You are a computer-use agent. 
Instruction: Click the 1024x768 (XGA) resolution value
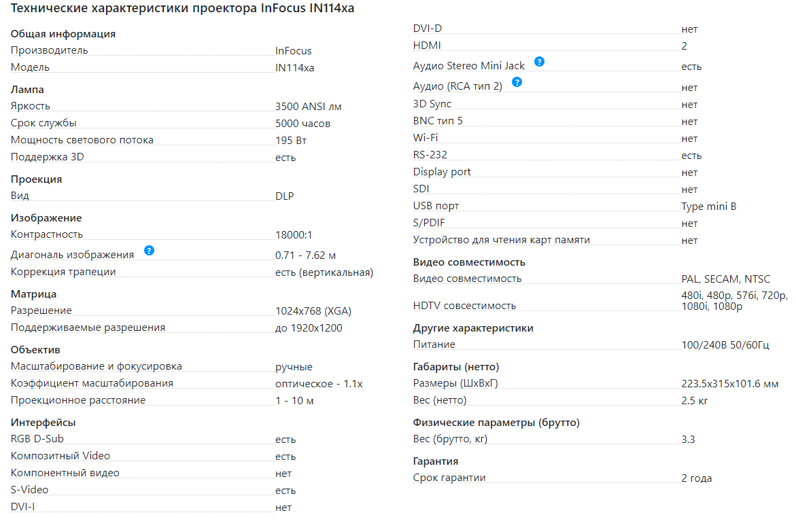(313, 311)
